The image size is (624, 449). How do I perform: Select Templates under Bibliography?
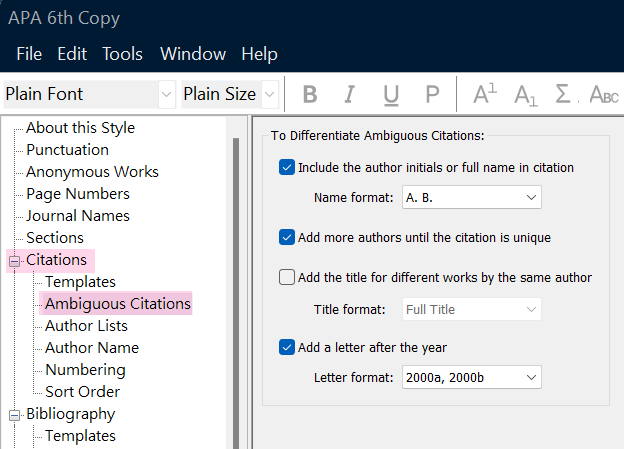(x=80, y=436)
